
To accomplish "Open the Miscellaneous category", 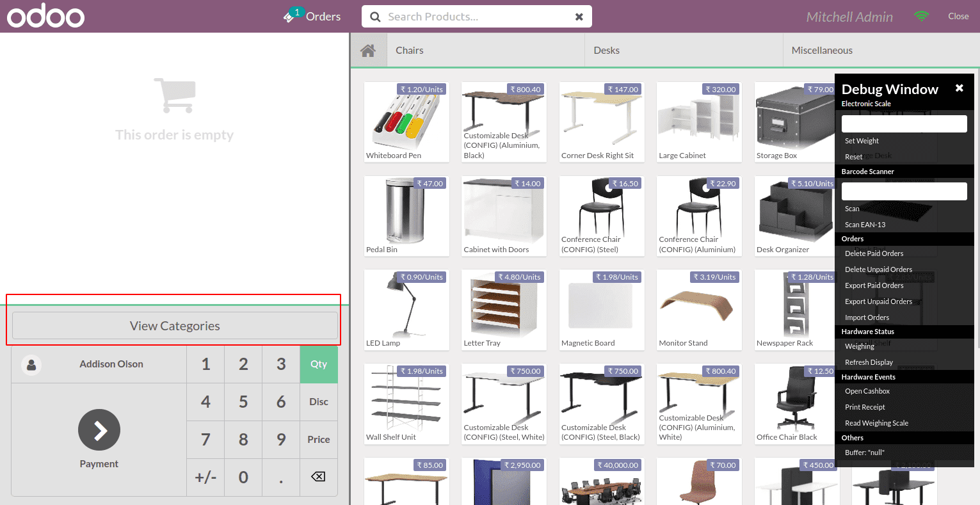I will pos(881,51).
